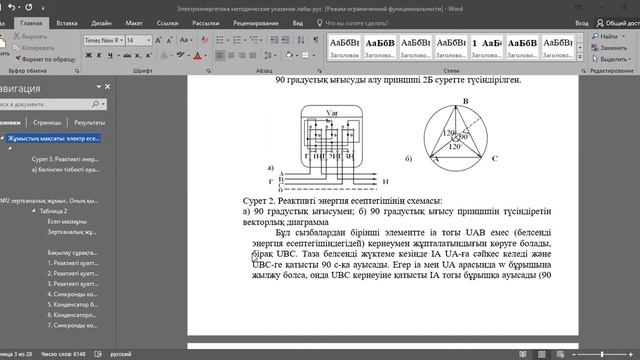Switch navigation pane to Страницы tab
This screenshot has width=640, height=360.
point(47,122)
